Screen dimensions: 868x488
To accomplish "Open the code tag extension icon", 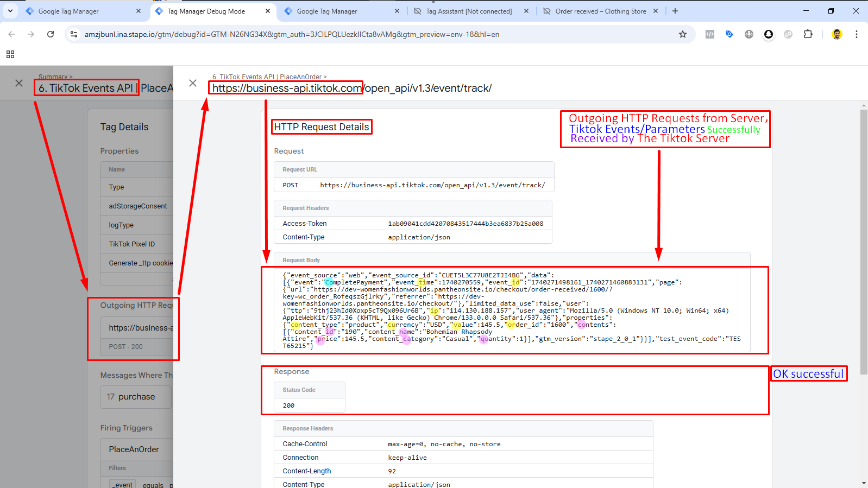I will 710,34.
